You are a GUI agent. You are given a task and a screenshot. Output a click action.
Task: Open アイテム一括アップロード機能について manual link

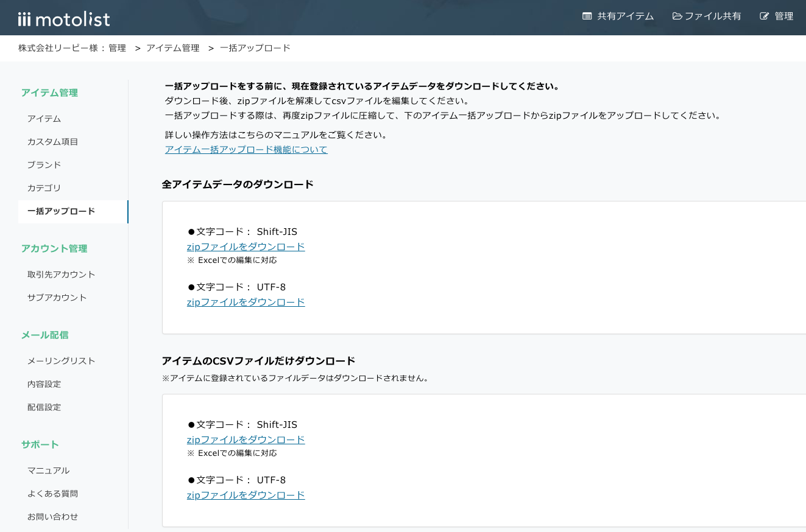[246, 150]
